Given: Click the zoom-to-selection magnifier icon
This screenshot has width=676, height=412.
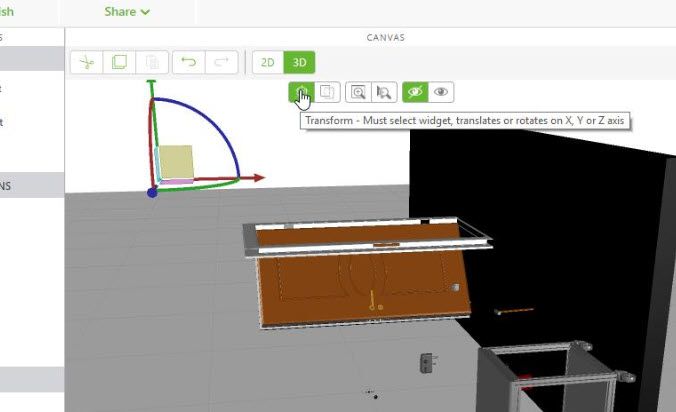Looking at the screenshot, I should coord(384,92).
